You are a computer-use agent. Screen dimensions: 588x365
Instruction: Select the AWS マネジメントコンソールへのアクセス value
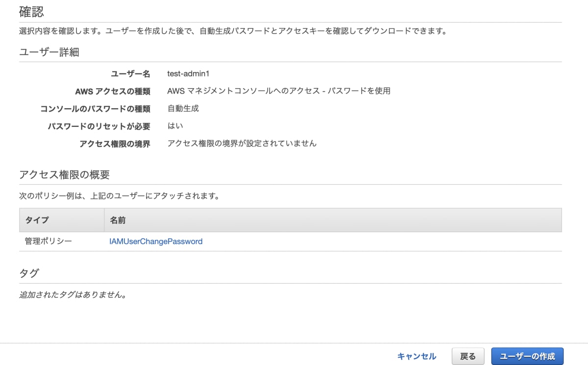[279, 91]
